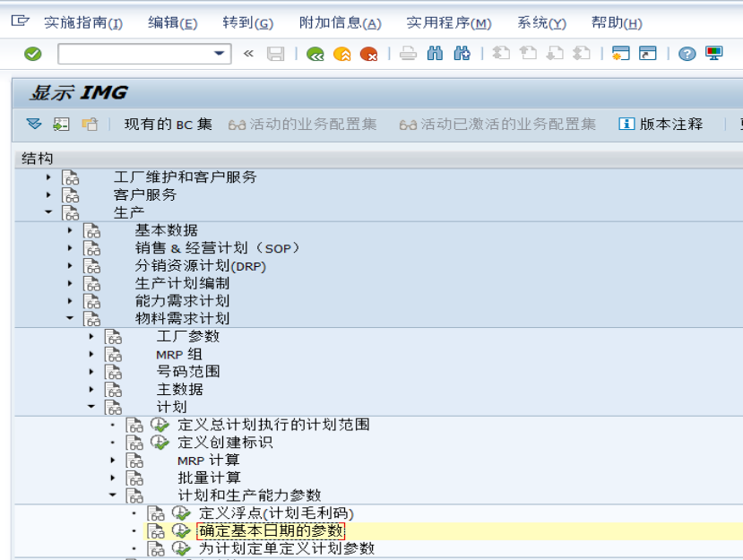This screenshot has width=743, height=560.
Task: Click the 版本注释 button
Action: 661,125
